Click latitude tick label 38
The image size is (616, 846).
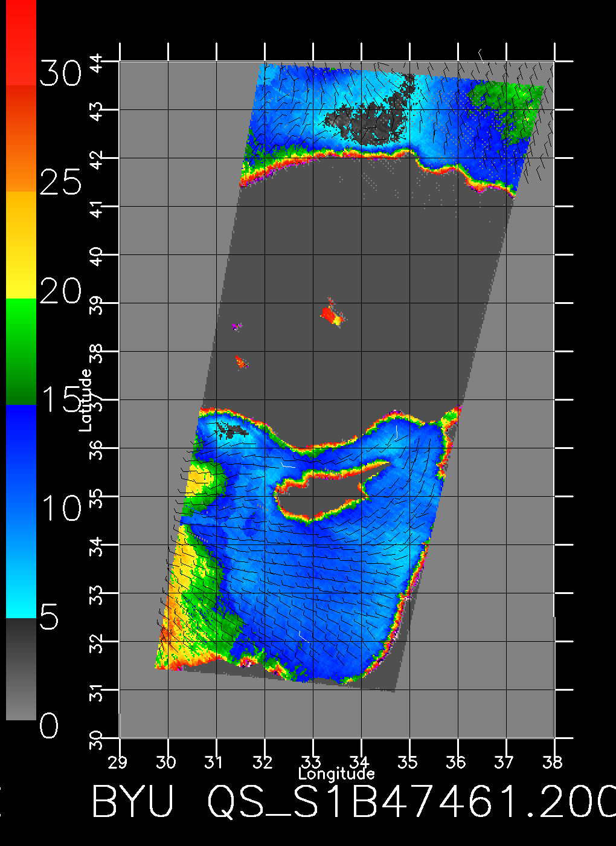pos(96,352)
